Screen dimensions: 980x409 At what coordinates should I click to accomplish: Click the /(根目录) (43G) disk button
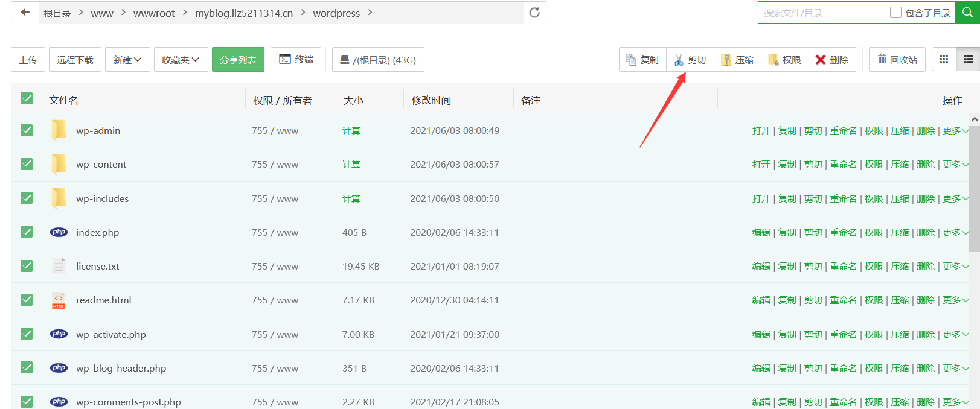(x=378, y=60)
